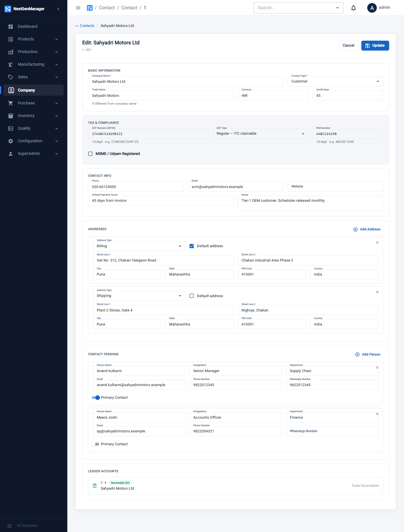The image size is (404, 532).
Task: Toggle the hamburger menu icon
Action: [78, 8]
